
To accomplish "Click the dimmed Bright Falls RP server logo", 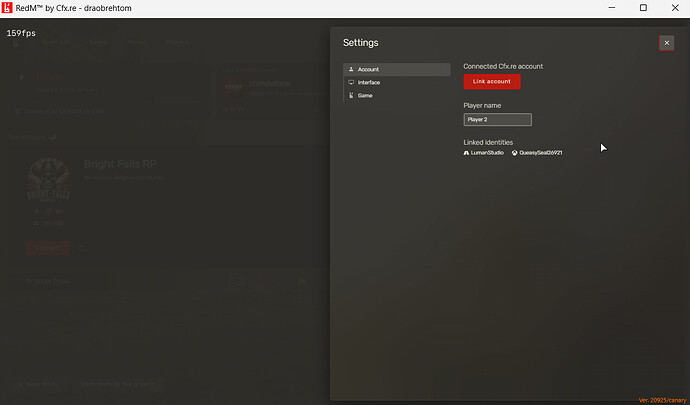I will tap(48, 179).
